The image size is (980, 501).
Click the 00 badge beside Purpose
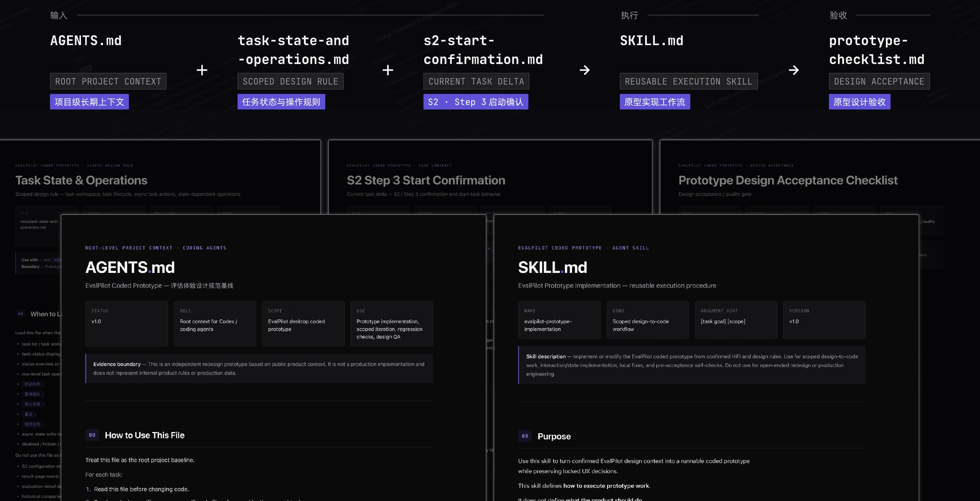click(525, 436)
